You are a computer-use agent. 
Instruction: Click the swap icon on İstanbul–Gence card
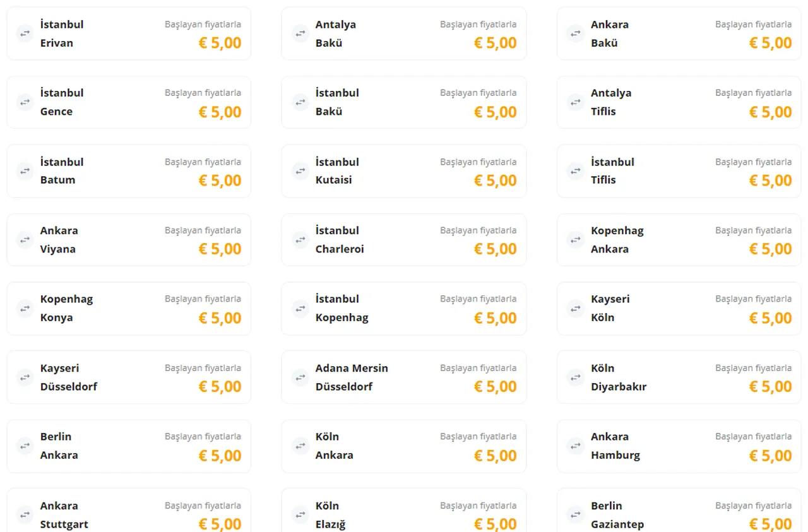25,102
